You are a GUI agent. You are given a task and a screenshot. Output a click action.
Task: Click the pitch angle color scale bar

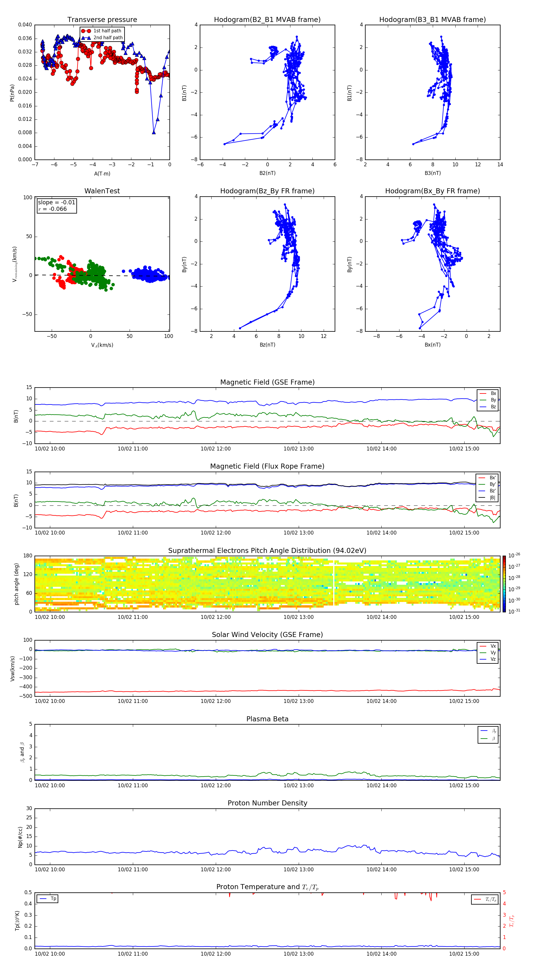coord(504,584)
